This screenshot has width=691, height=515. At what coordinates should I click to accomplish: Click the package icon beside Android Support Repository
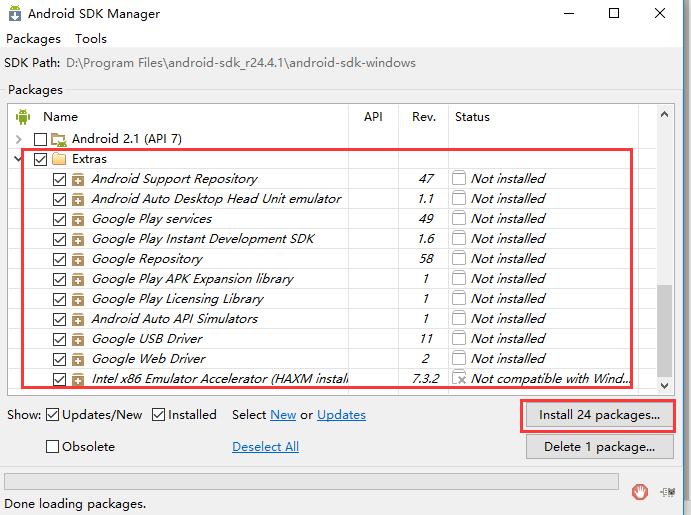click(x=78, y=179)
